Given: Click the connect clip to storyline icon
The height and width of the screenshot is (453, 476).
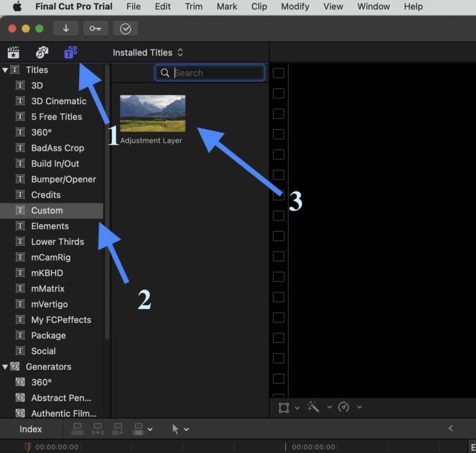Looking at the screenshot, I should coord(77,429).
